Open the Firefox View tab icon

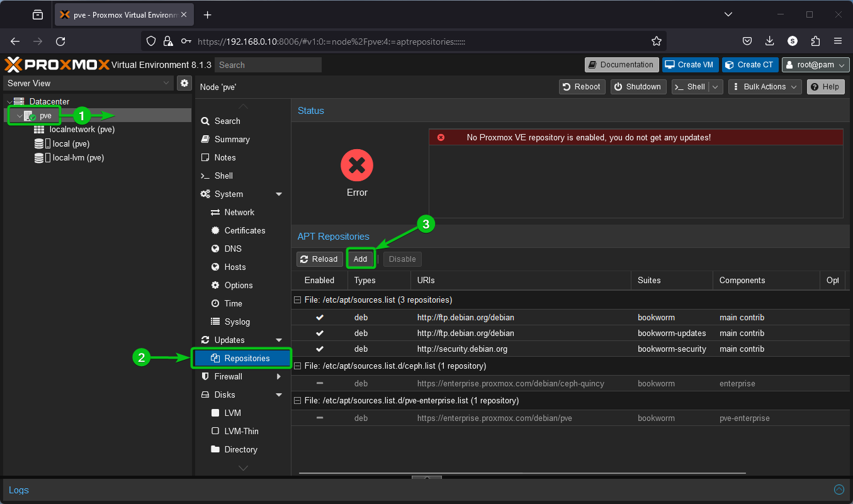coord(38,14)
